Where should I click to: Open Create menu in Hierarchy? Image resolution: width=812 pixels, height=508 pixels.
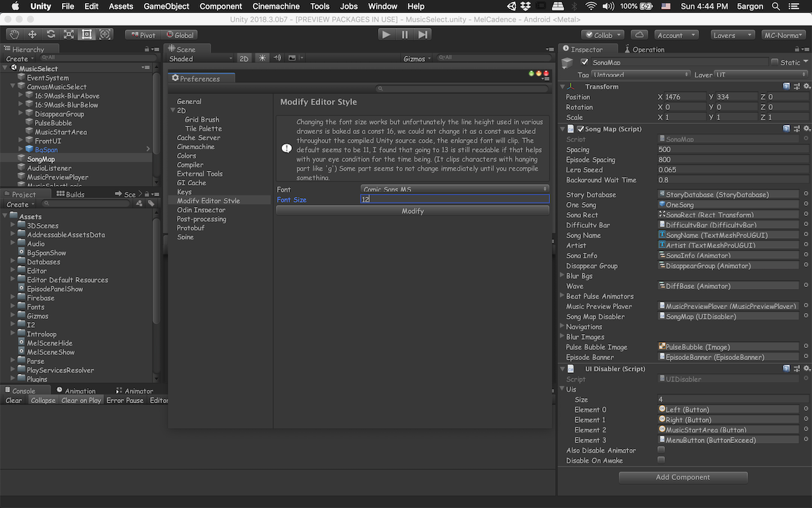point(19,58)
